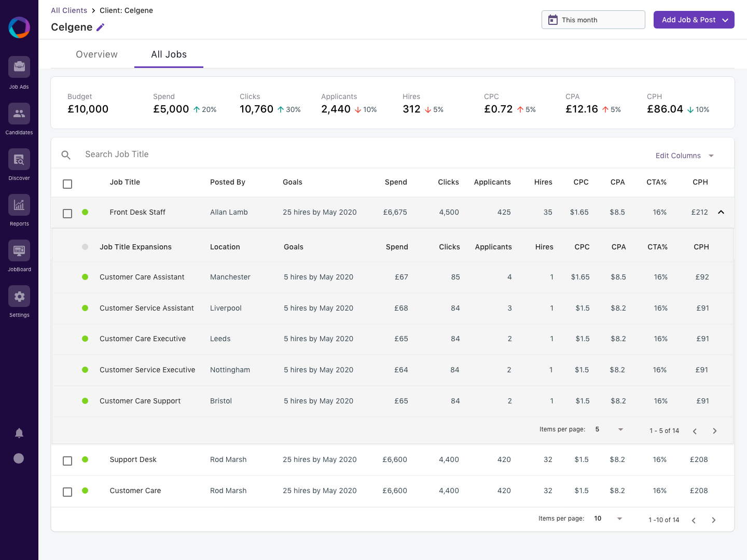This screenshot has width=747, height=560.
Task: Switch to the Overview tab
Action: (x=96, y=54)
